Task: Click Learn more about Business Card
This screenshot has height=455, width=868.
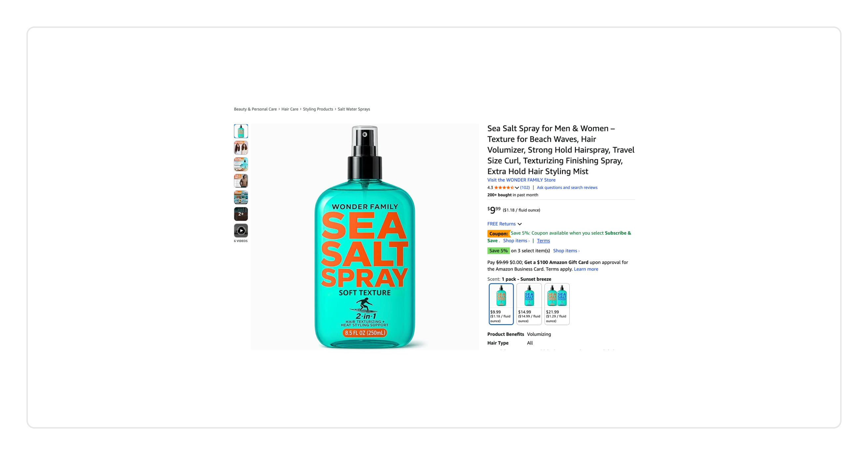Action: (586, 269)
